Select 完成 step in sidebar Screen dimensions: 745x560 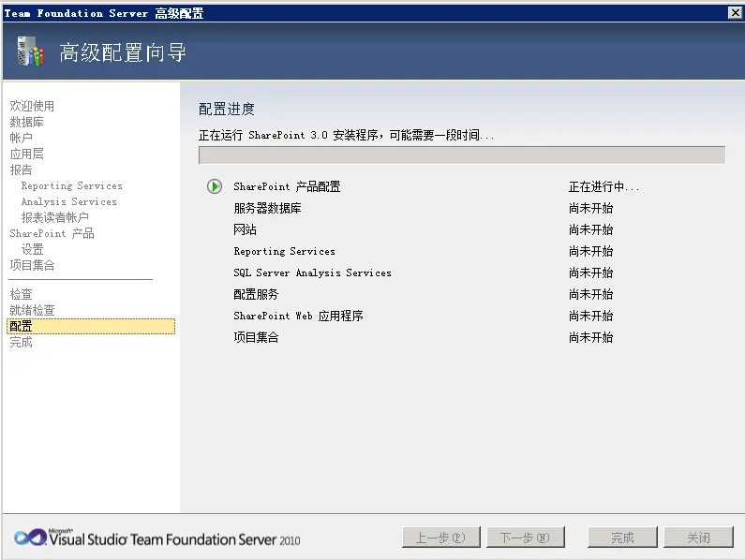21,342
